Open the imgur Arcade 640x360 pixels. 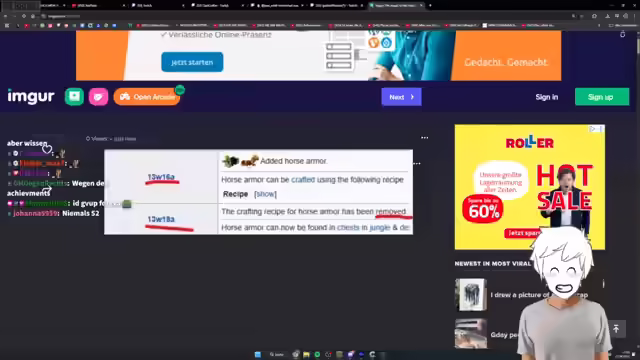(147, 97)
